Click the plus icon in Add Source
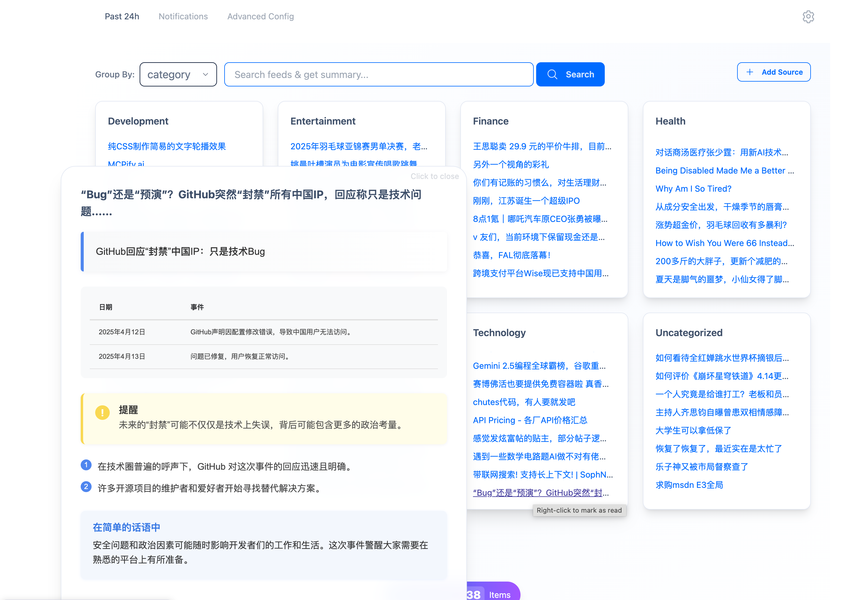868x600 pixels. pyautogui.click(x=749, y=72)
